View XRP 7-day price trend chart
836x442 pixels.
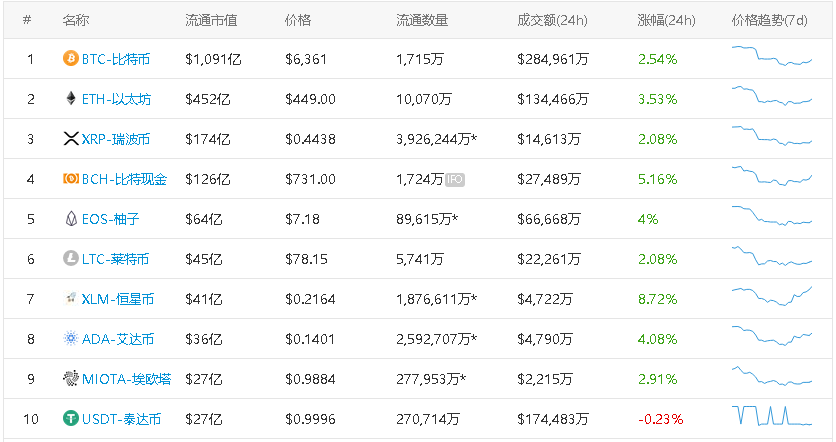pyautogui.click(x=772, y=135)
